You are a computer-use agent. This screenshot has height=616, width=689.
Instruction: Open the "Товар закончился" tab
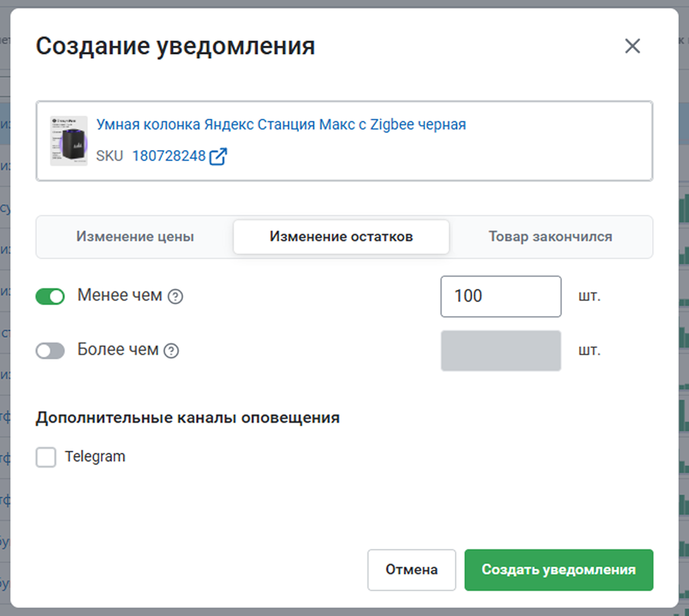(x=550, y=237)
